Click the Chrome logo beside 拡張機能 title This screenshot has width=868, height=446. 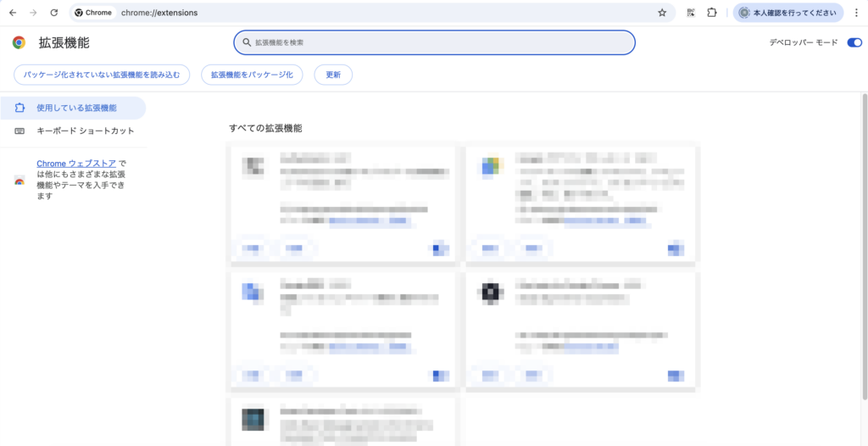click(x=19, y=42)
